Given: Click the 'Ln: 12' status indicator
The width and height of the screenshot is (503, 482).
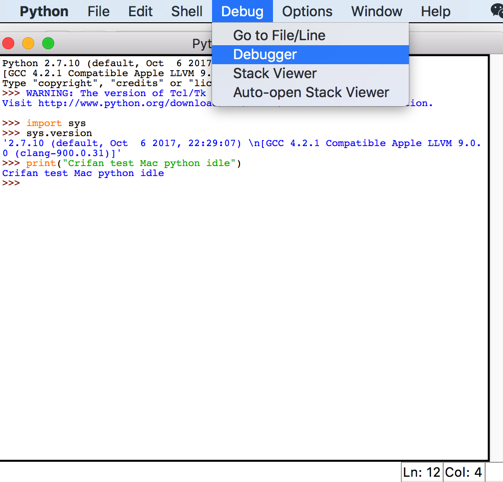Looking at the screenshot, I should tap(422, 472).
